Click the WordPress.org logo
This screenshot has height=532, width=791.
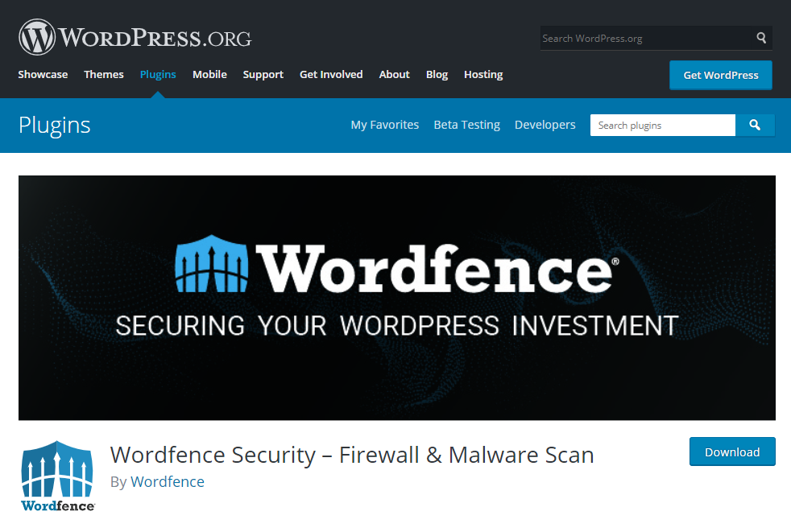pyautogui.click(x=135, y=37)
